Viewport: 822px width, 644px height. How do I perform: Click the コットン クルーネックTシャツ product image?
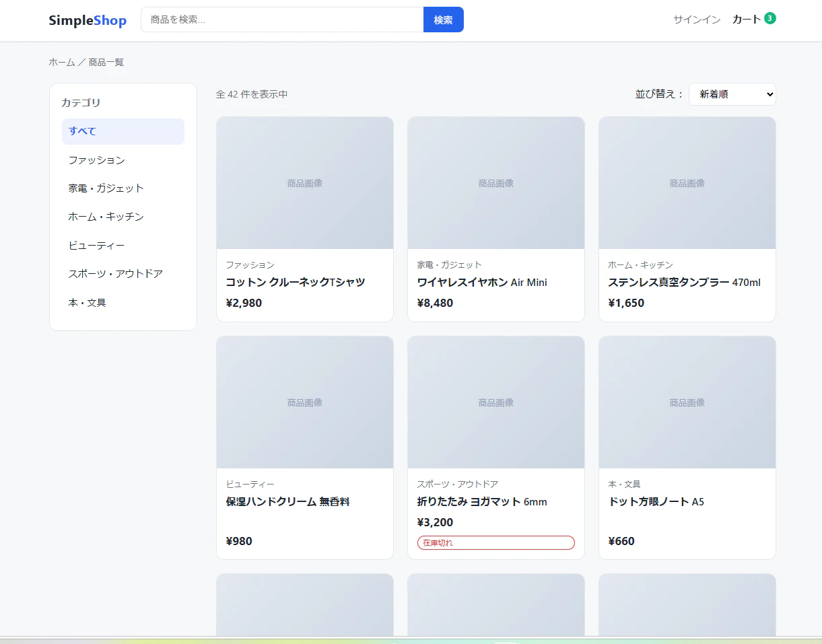point(305,183)
